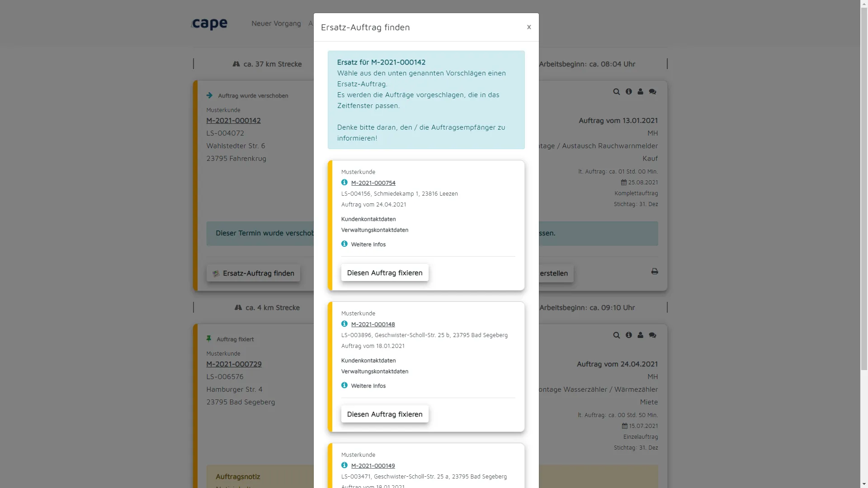Viewport: 868px width, 488px height.
Task: Show Weitere Infos for M-2021-000148
Action: tap(368, 386)
